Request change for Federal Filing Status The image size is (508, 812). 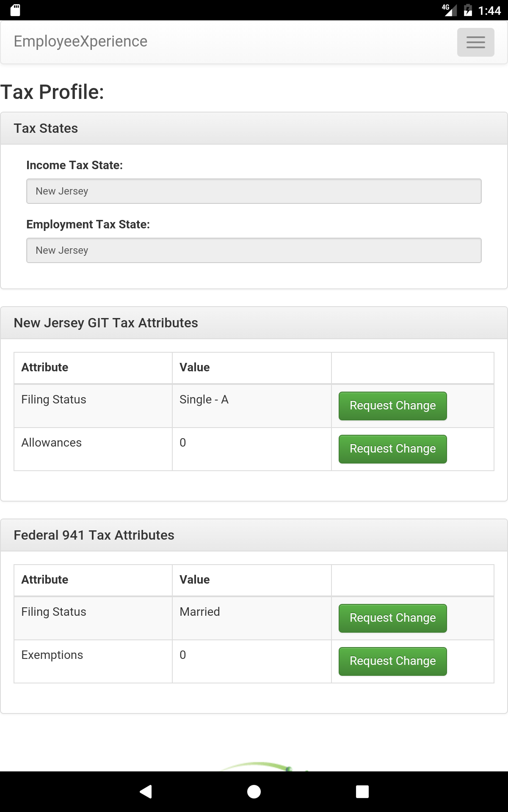(393, 618)
